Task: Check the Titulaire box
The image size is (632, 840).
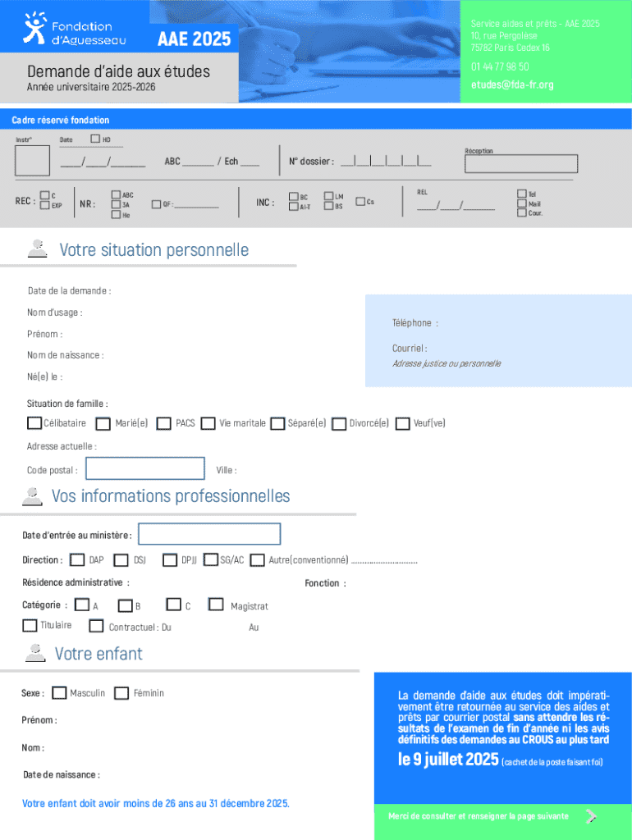Action: point(30,626)
